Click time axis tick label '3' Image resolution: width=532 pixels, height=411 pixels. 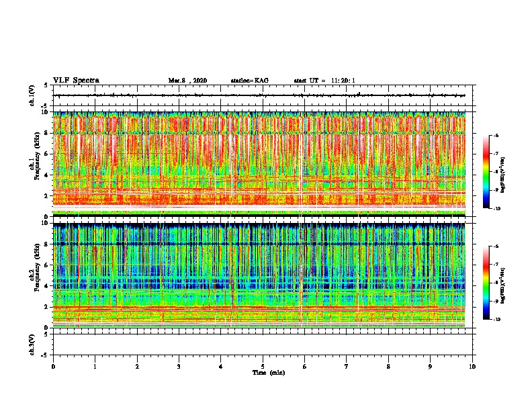pyautogui.click(x=179, y=367)
